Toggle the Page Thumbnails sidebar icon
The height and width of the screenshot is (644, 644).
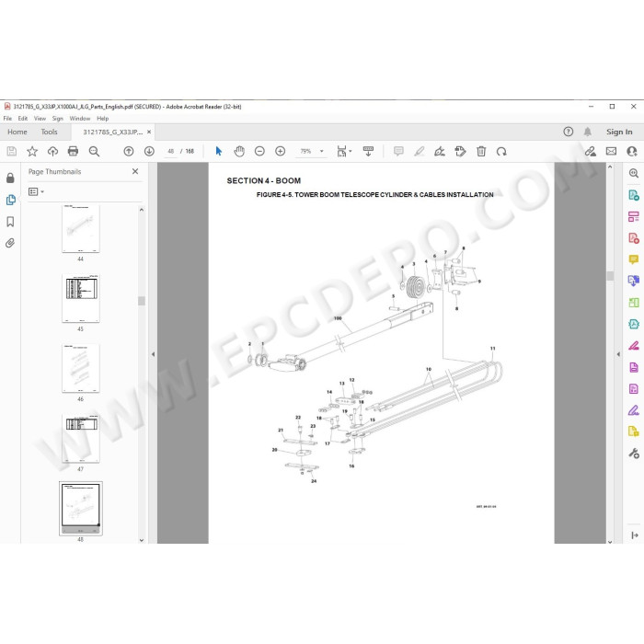coord(11,200)
